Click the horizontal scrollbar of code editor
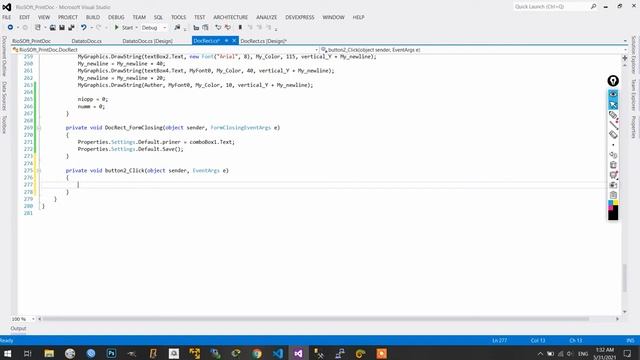This screenshot has height=360, width=640. [x=316, y=319]
